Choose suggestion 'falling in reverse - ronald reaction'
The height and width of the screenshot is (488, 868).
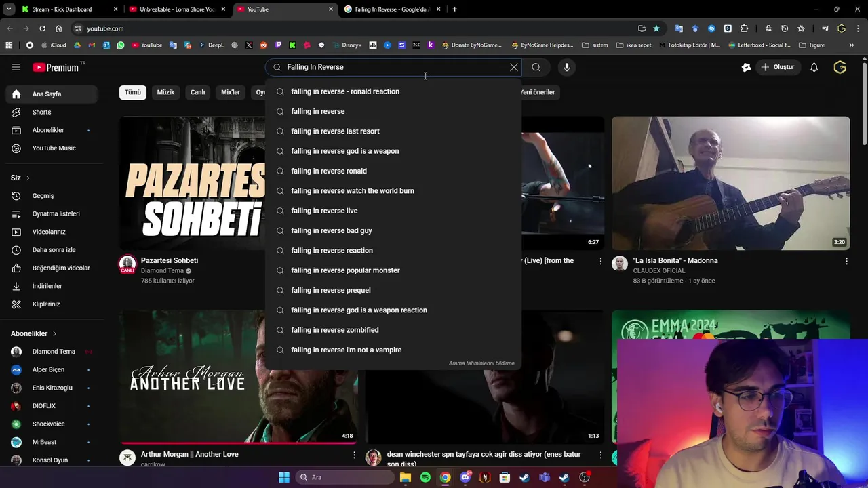tap(393, 91)
